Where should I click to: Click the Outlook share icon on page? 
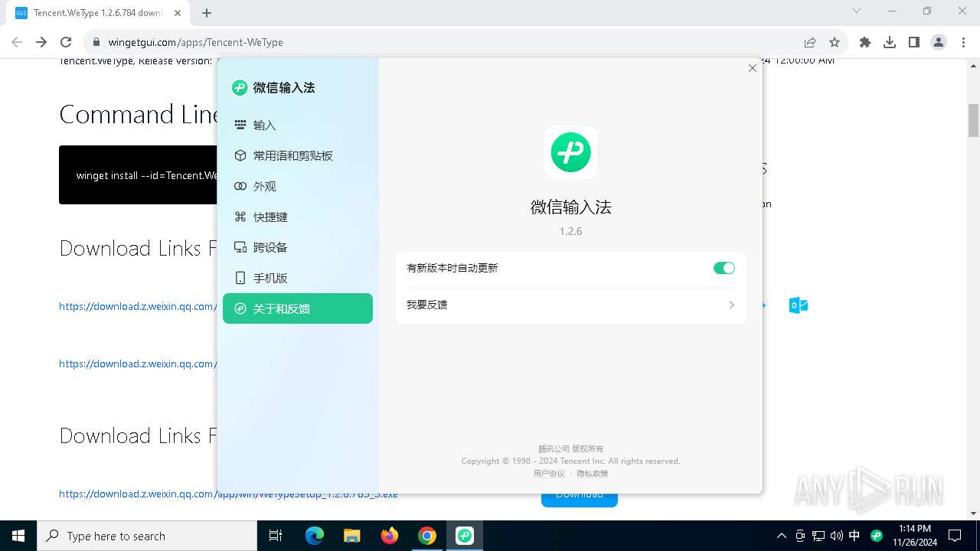tap(799, 305)
